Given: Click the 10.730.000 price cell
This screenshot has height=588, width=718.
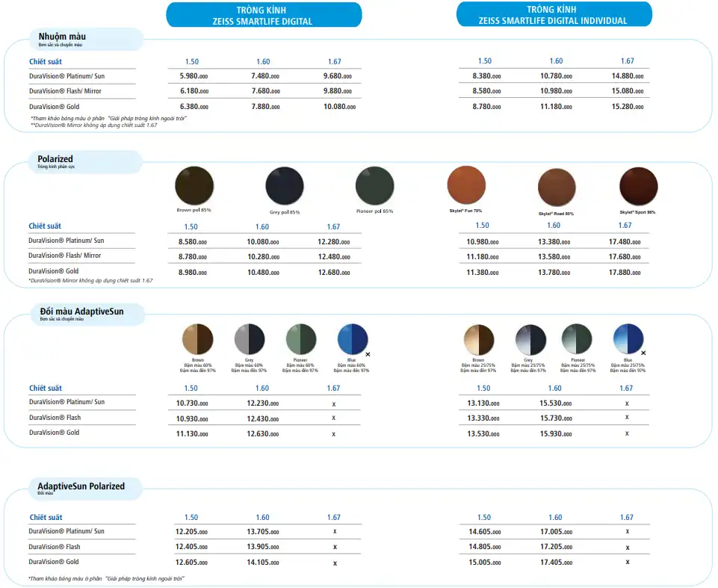Looking at the screenshot, I should 192,403.
